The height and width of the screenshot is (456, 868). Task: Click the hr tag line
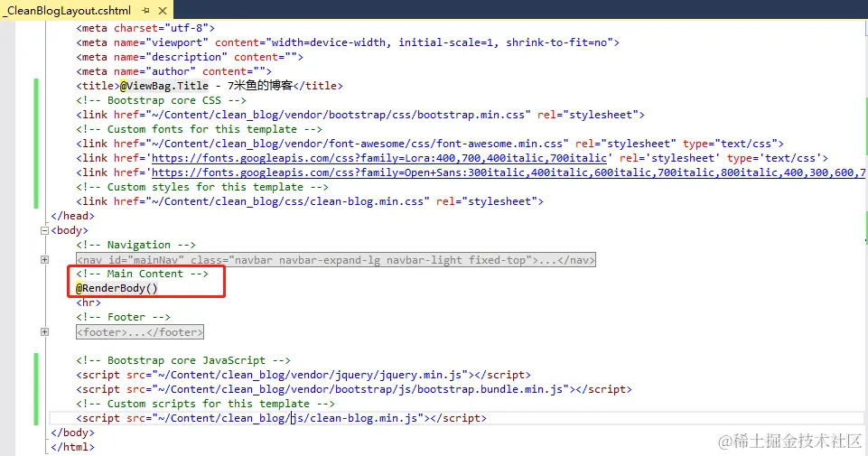click(x=89, y=302)
